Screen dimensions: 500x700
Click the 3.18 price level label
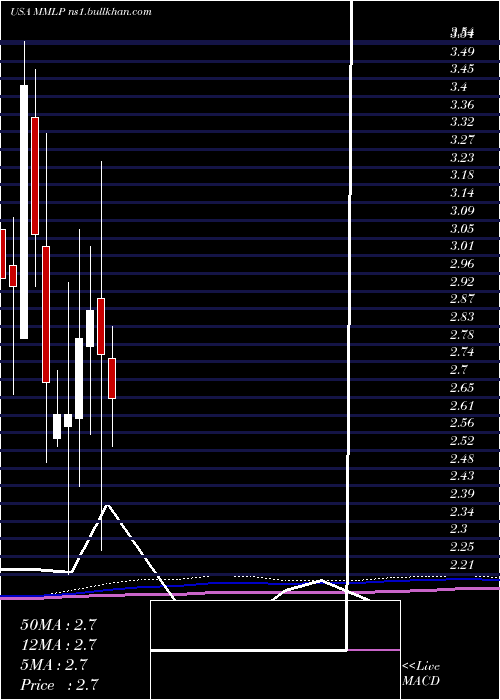[x=462, y=175]
